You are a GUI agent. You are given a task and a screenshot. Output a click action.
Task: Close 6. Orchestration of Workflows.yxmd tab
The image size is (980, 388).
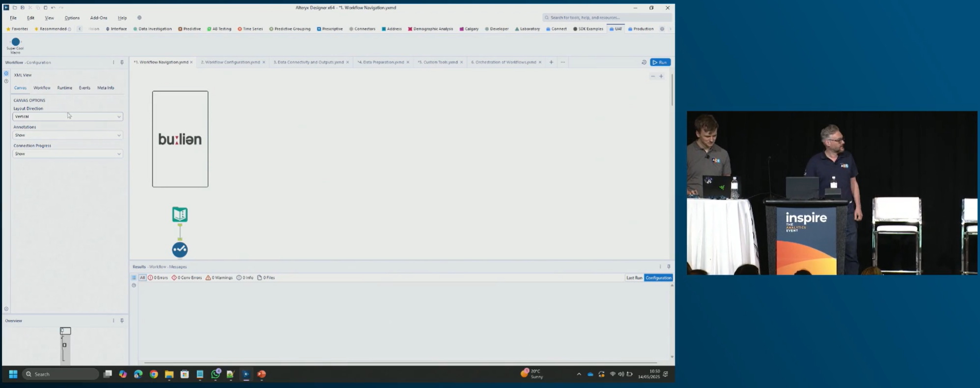(540, 62)
